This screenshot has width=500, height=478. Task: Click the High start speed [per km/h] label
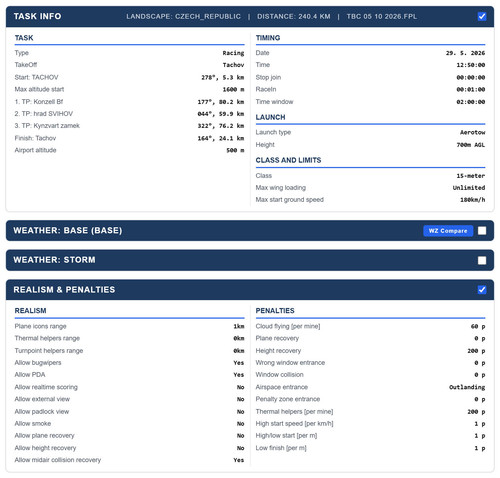pyautogui.click(x=294, y=424)
